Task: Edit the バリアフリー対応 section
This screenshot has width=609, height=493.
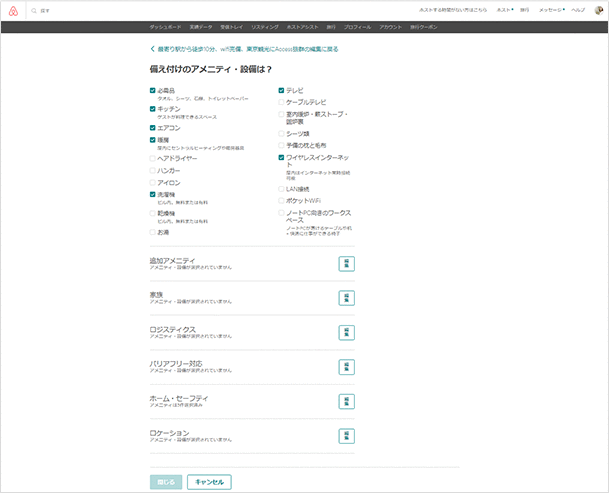Action: (x=346, y=367)
